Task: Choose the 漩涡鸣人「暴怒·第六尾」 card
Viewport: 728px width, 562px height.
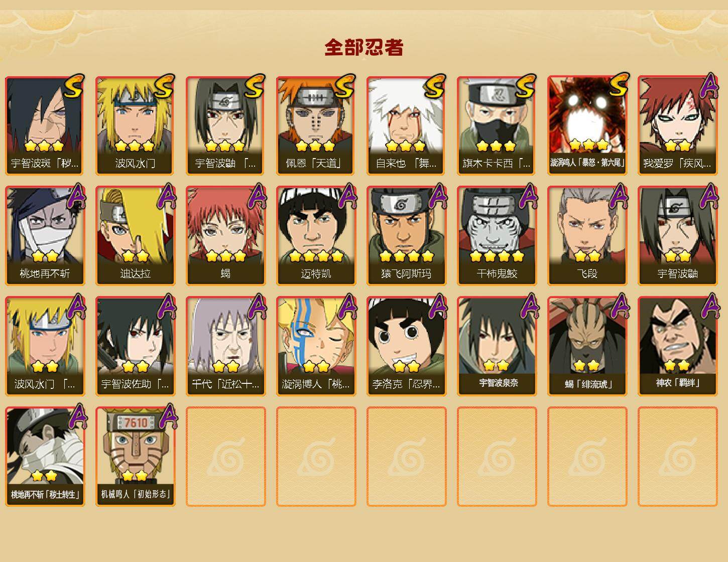Action: point(587,125)
